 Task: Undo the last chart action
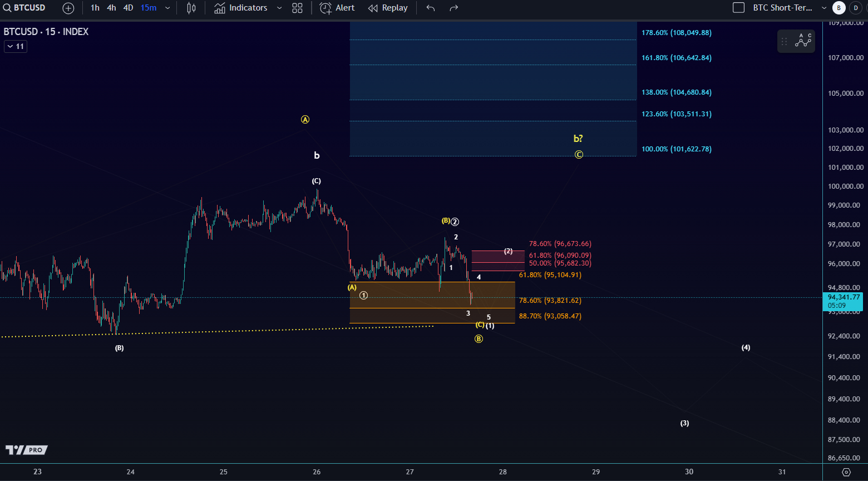tap(430, 8)
